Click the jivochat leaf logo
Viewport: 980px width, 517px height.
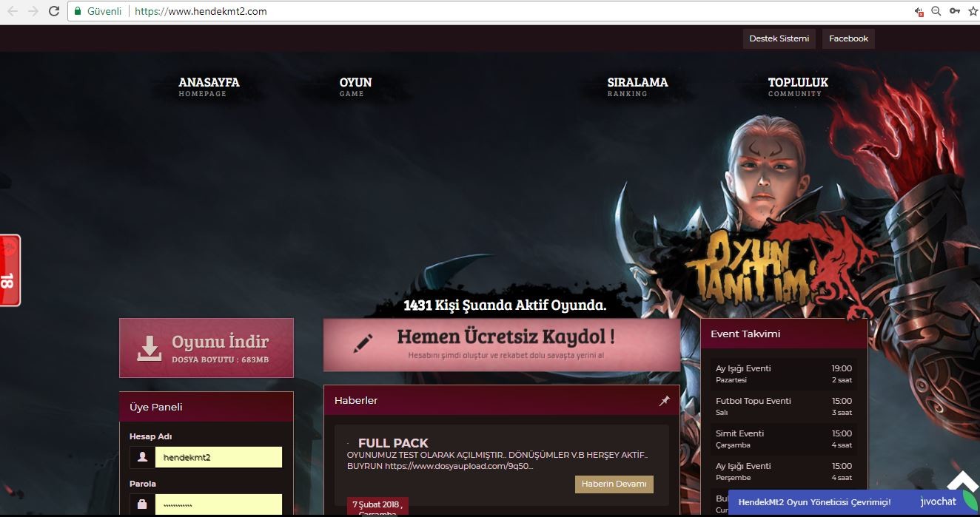(970, 501)
